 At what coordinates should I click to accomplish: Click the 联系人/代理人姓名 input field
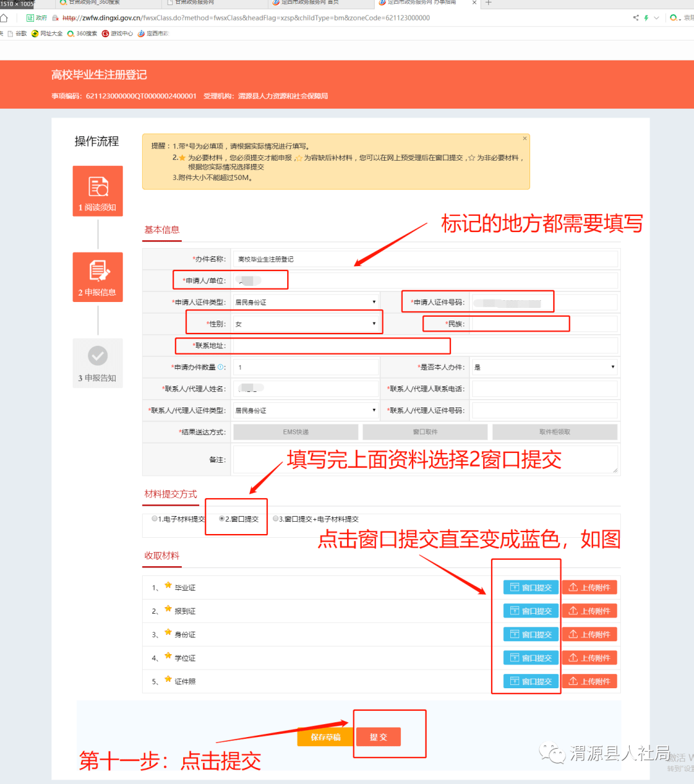305,389
